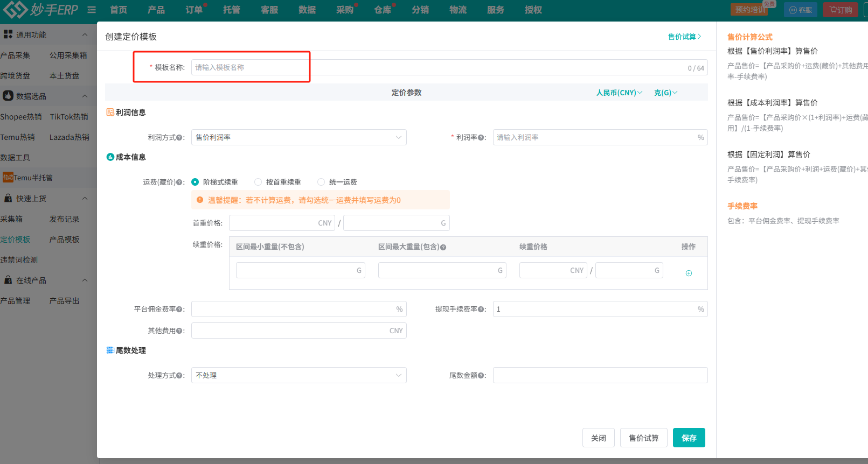Select the 阶梯式续重 radio option
This screenshot has width=868, height=464.
tap(195, 182)
